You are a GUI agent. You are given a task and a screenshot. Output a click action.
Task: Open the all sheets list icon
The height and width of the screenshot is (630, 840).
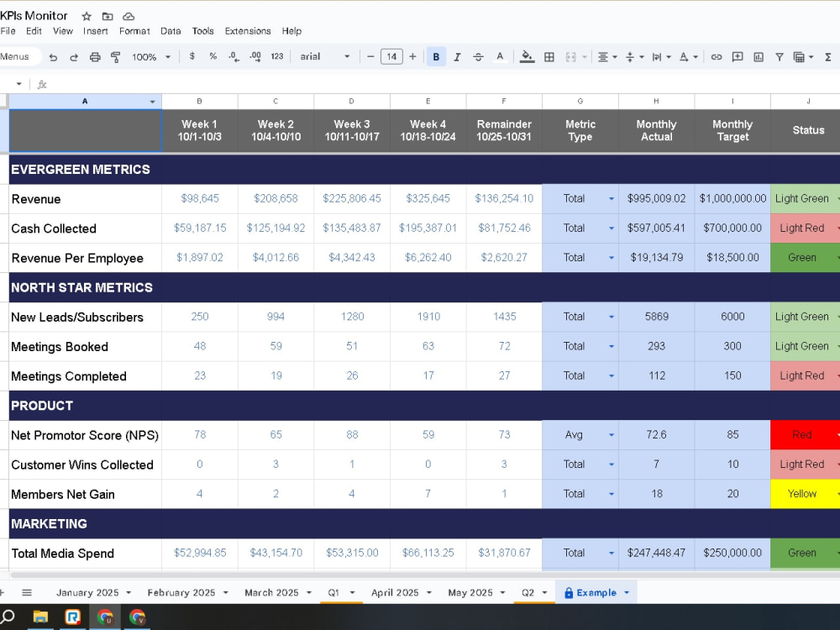coord(27,592)
